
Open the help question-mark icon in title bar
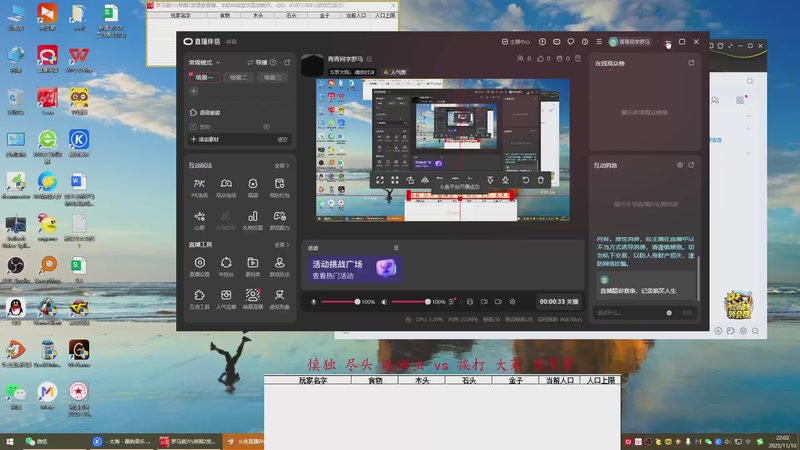(x=585, y=42)
